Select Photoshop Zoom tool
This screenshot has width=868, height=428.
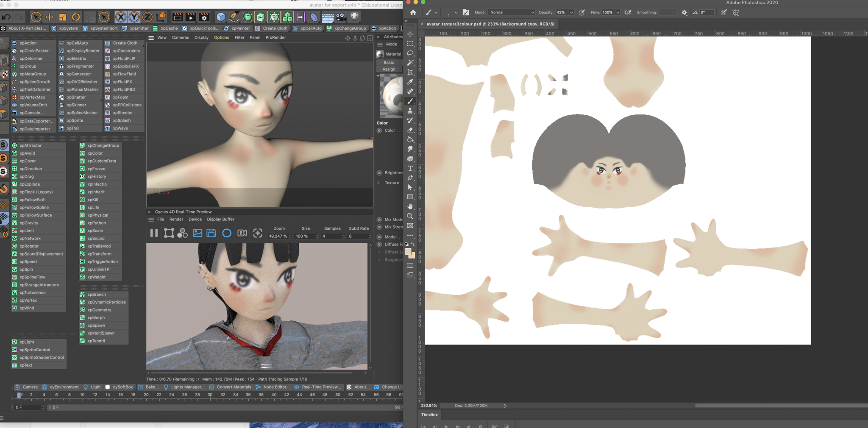[x=410, y=216]
